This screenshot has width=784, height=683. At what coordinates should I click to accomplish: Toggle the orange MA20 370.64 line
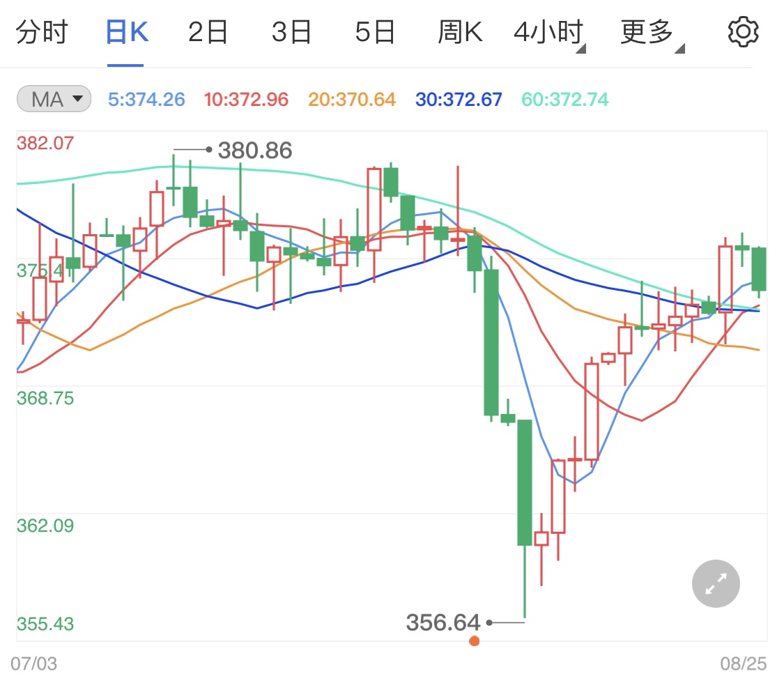(352, 99)
